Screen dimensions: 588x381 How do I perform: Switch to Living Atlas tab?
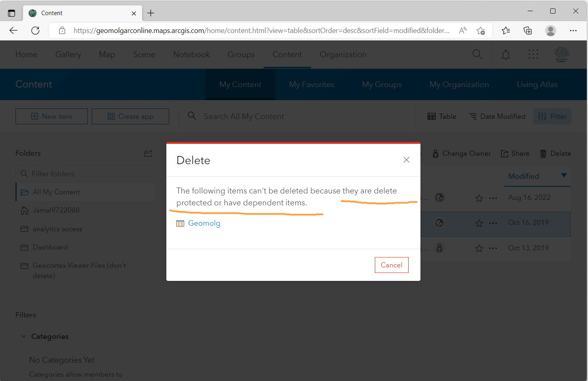tap(537, 84)
